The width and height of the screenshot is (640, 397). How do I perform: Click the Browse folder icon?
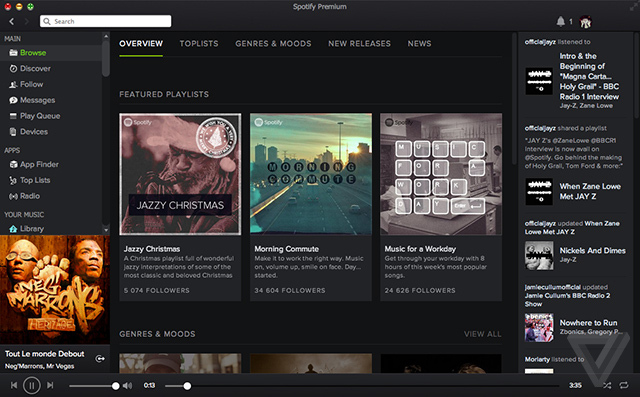tap(13, 53)
